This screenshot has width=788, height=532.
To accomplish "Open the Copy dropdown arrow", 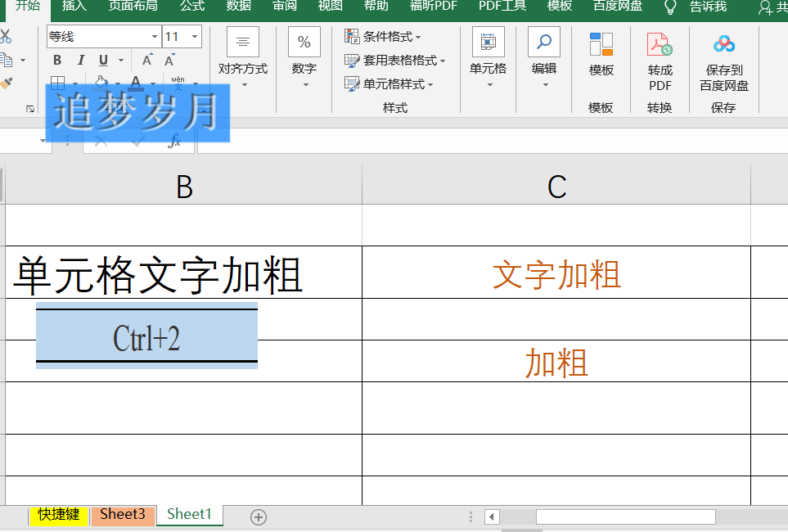I will click(23, 61).
